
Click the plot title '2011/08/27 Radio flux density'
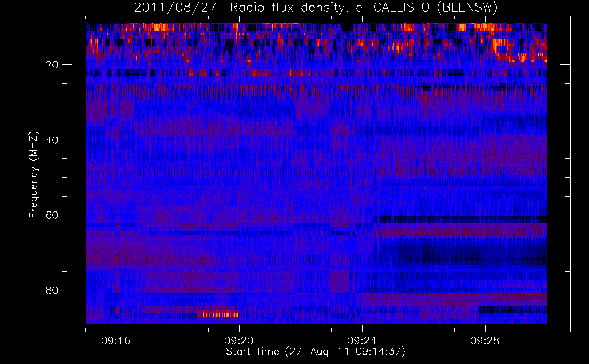(316, 7)
